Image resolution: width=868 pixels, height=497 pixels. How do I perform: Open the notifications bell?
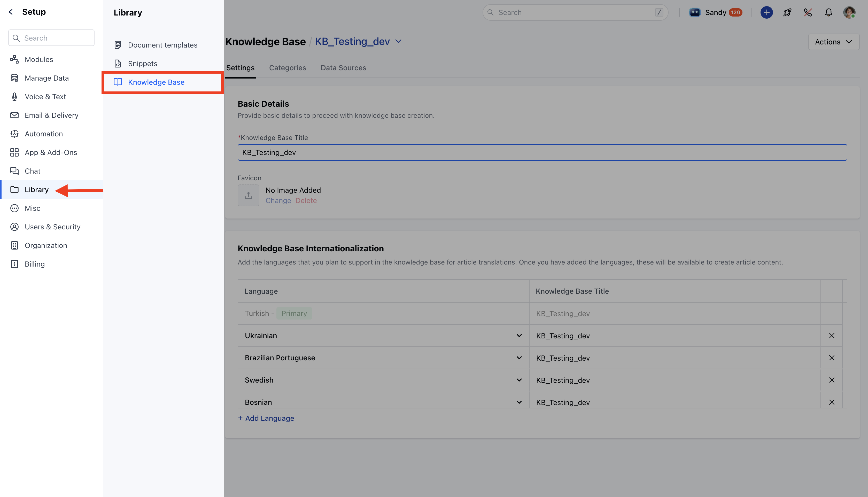(828, 13)
